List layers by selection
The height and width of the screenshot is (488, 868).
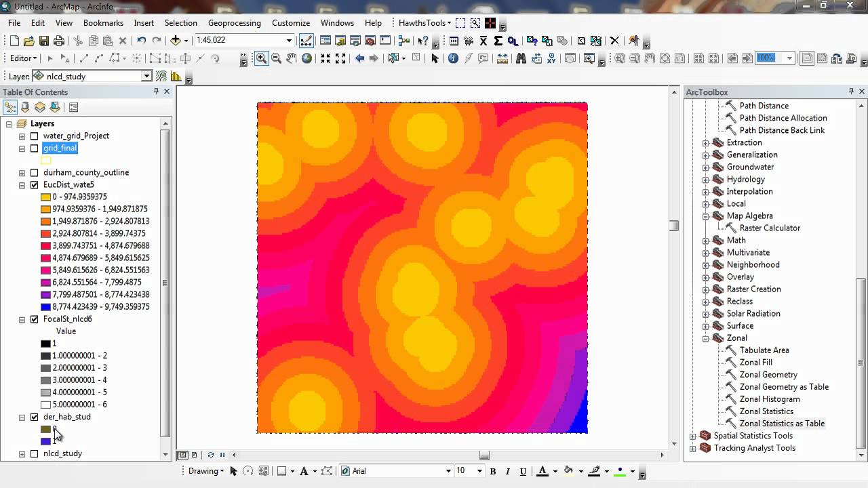pos(55,107)
